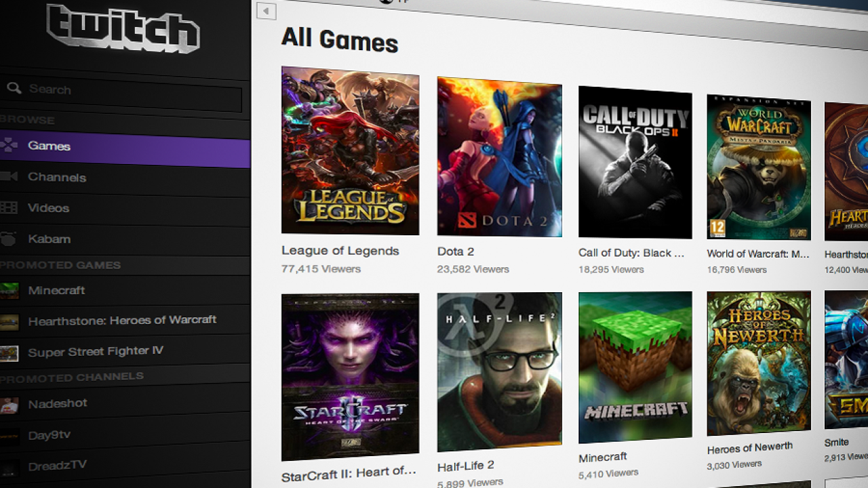Click the 16,796 Viewers text
Image resolution: width=868 pixels, height=488 pixels.
pyautogui.click(x=737, y=270)
